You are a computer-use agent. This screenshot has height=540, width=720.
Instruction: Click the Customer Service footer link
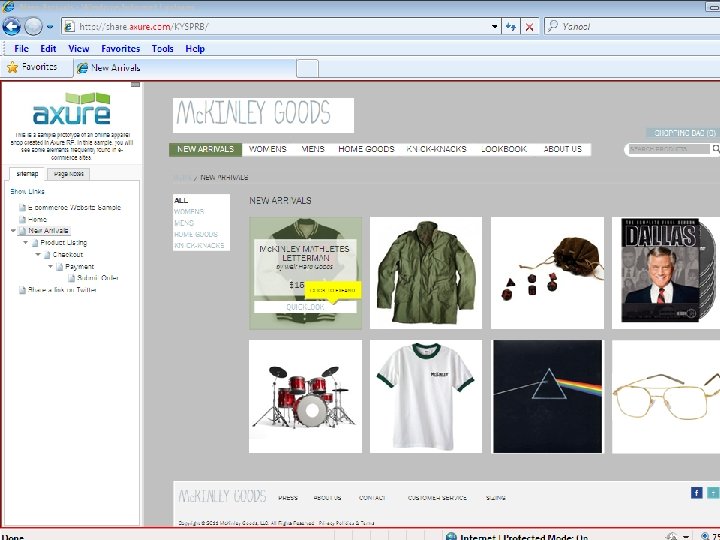[437, 498]
